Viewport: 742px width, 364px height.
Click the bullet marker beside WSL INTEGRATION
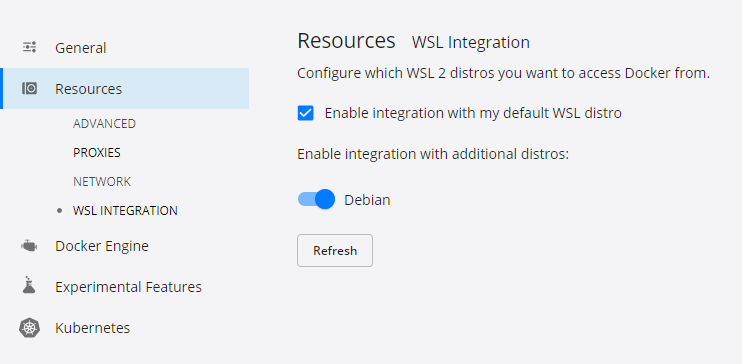(59, 211)
